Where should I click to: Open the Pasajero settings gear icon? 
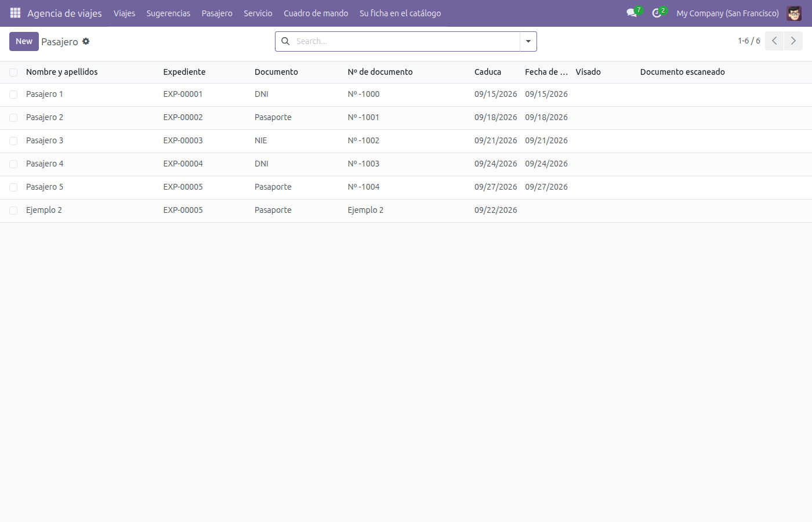(86, 41)
